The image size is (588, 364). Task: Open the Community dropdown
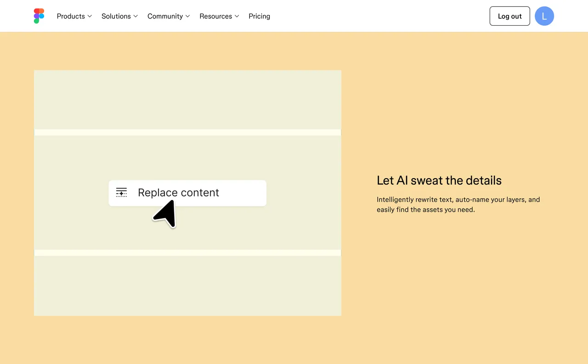point(169,16)
